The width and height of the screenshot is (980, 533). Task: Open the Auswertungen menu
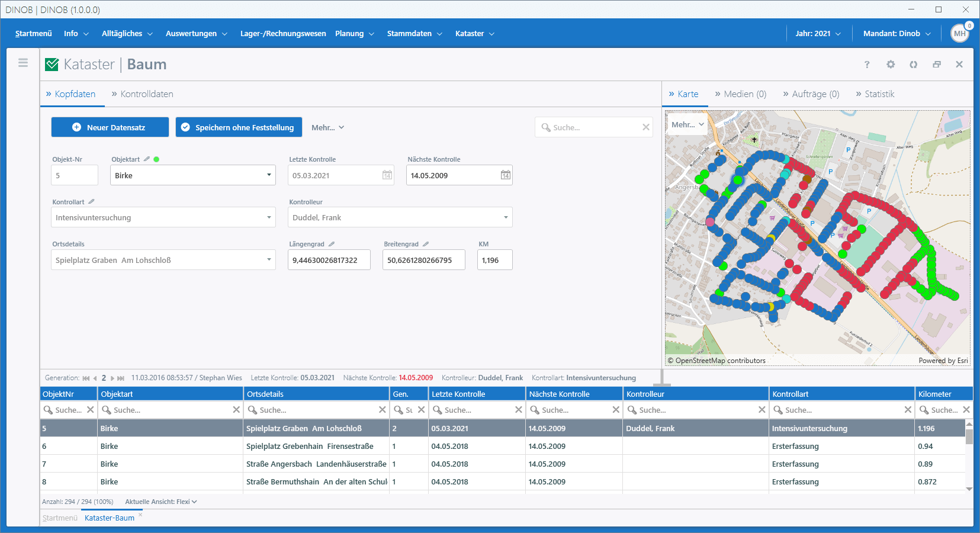196,34
